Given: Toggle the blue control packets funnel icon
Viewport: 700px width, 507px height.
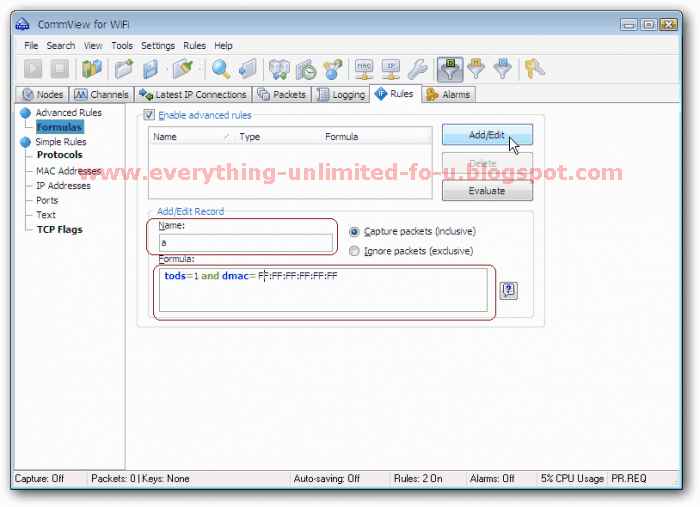Looking at the screenshot, I should pyautogui.click(x=503, y=69).
